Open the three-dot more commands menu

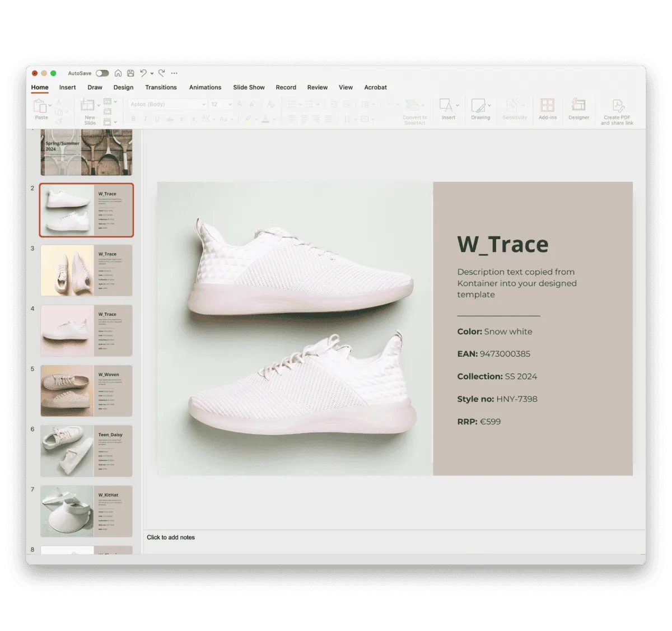174,73
